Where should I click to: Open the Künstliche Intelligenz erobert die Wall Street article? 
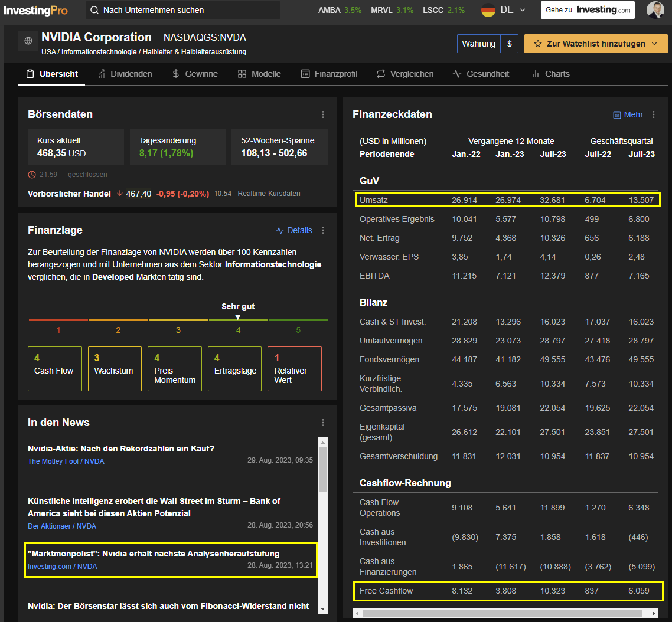click(154, 507)
